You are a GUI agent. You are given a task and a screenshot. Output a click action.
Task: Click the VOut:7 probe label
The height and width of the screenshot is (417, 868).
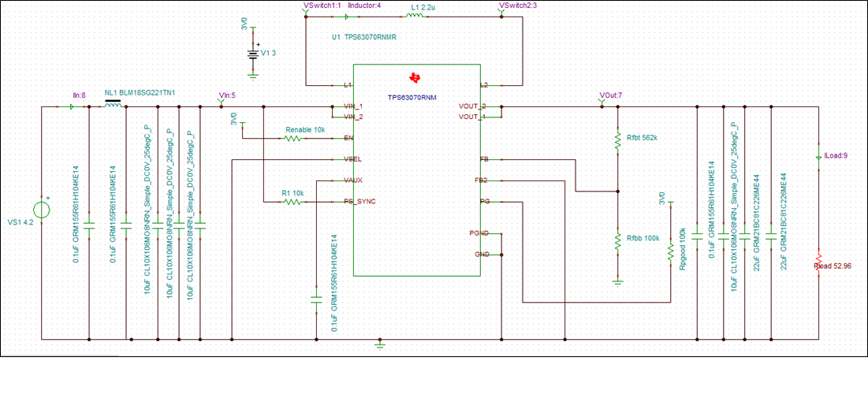[x=611, y=96]
